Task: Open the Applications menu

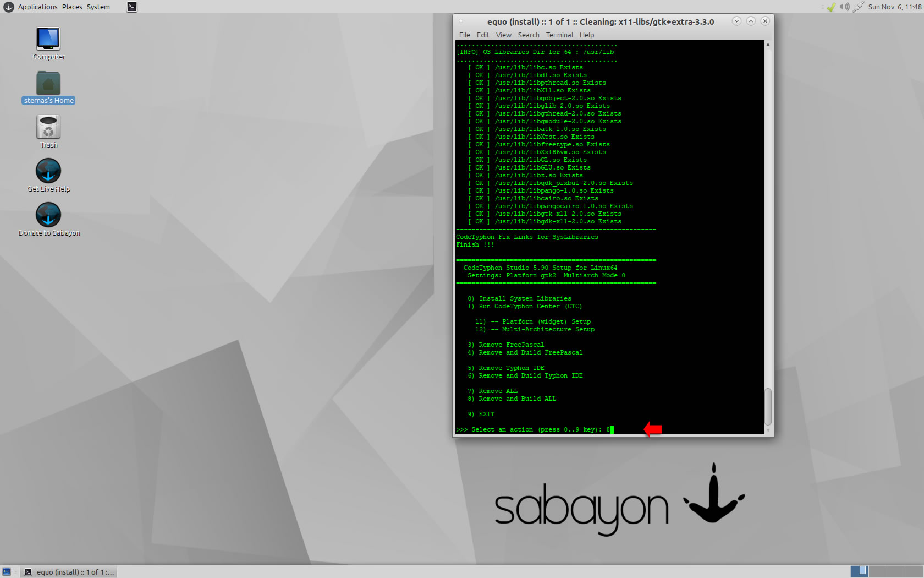Action: (37, 7)
